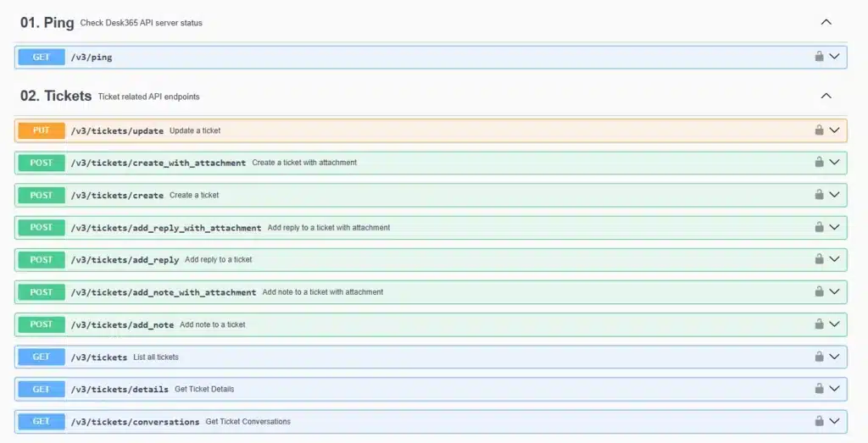Click authorization lock on /v3/tickets/create row
Viewport: 868px width, 443px height.
[819, 195]
